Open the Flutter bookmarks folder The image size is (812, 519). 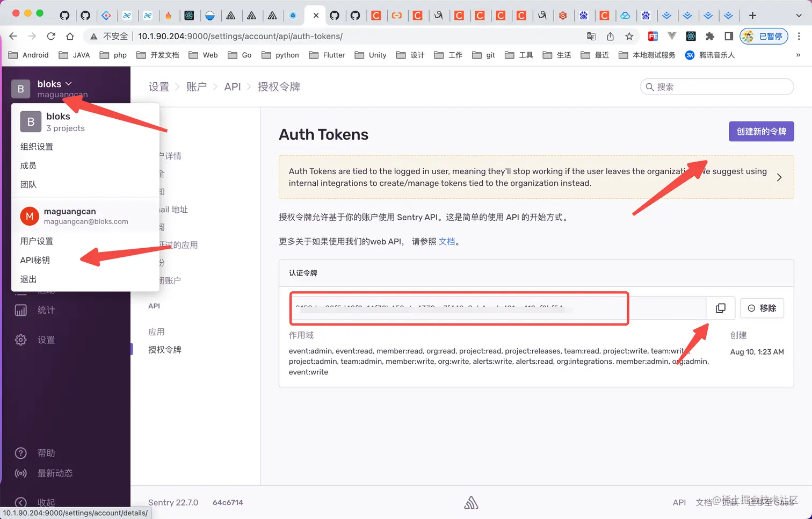(x=327, y=55)
